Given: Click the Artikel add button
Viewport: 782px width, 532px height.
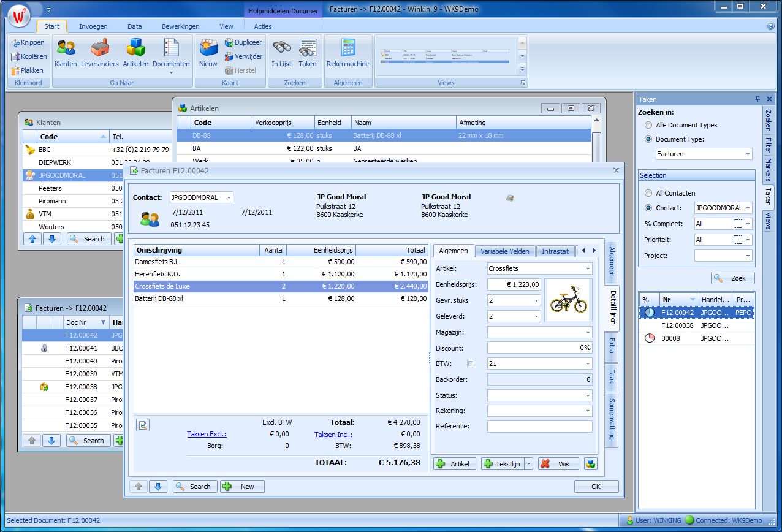Looking at the screenshot, I should tap(454, 464).
